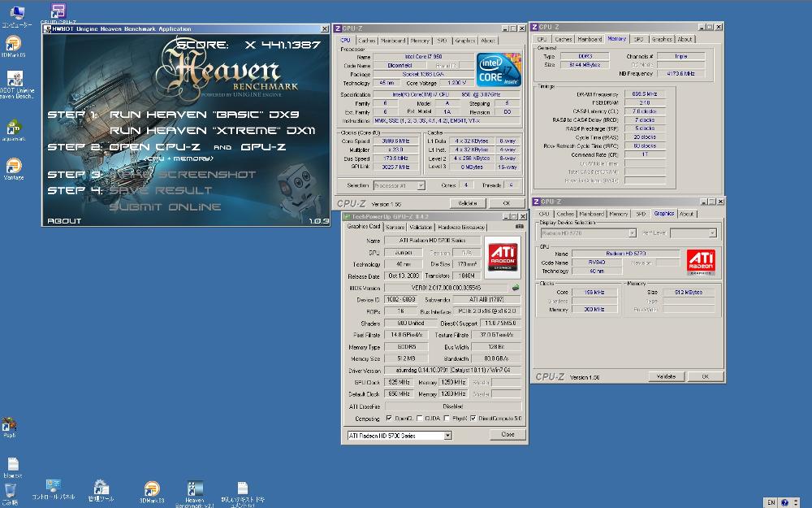This screenshot has width=812, height=508.
Task: Click the Core Speed value in CPU-Z
Action: (x=397, y=141)
